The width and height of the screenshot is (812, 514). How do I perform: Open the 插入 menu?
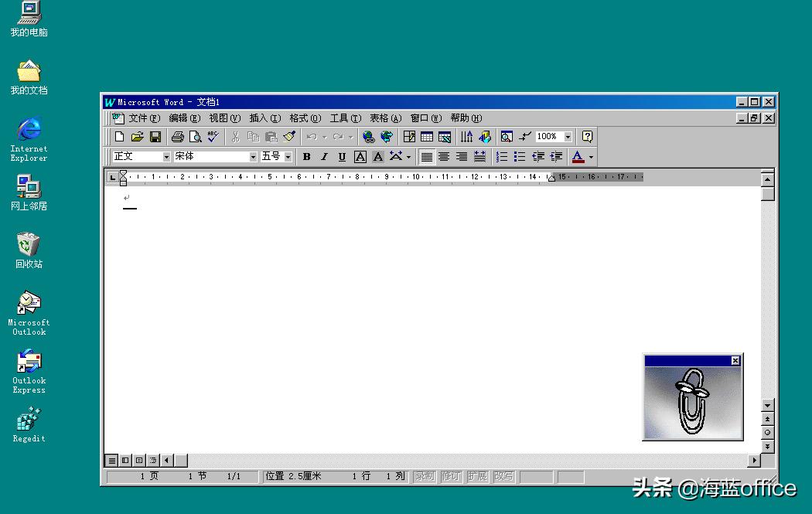coord(264,117)
